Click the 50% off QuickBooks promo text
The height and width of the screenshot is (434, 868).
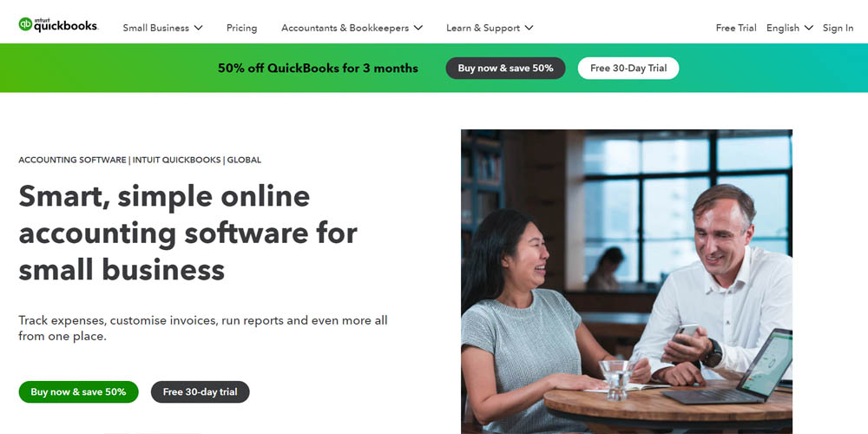click(318, 68)
